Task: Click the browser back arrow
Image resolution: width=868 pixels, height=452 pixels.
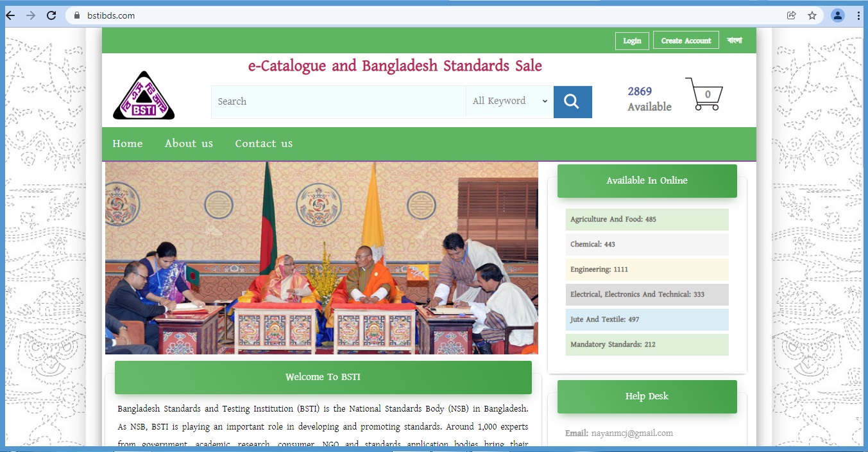Action: pos(10,15)
